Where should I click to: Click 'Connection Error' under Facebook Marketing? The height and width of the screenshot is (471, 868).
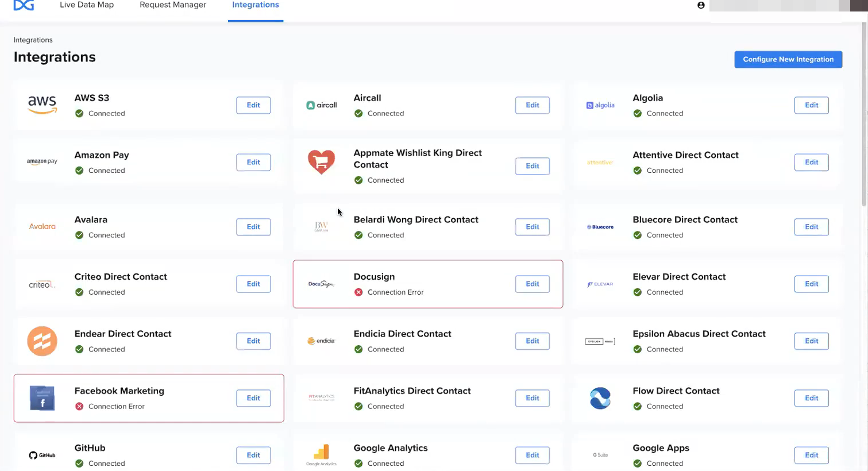point(117,407)
